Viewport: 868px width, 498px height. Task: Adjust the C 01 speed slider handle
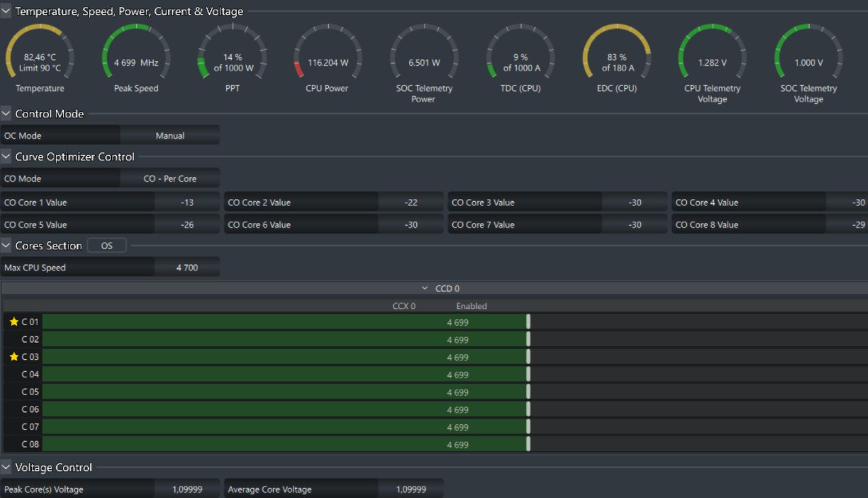pyautogui.click(x=528, y=322)
